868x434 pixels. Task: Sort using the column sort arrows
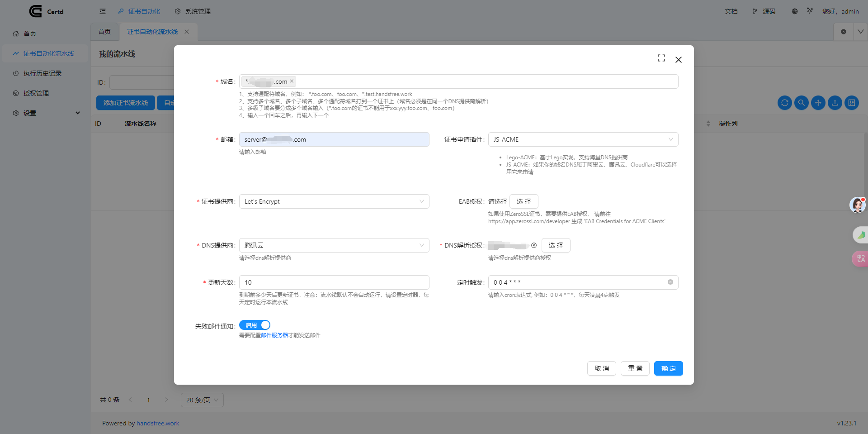[x=708, y=124]
